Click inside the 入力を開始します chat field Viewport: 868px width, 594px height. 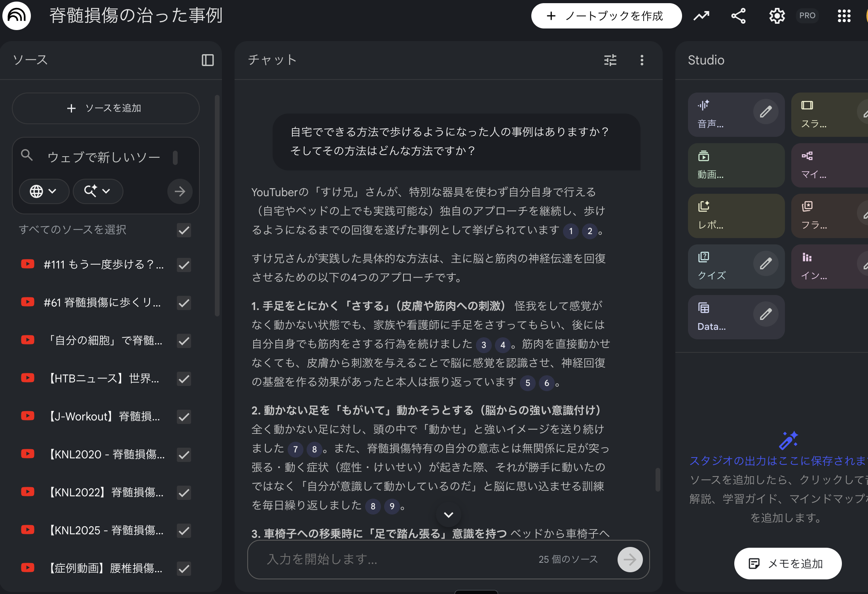[x=396, y=560]
